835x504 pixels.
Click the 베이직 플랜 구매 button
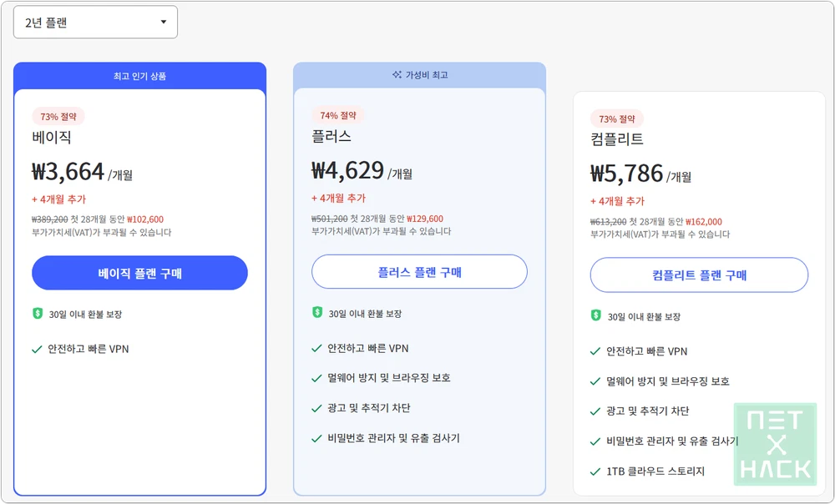[139, 273]
